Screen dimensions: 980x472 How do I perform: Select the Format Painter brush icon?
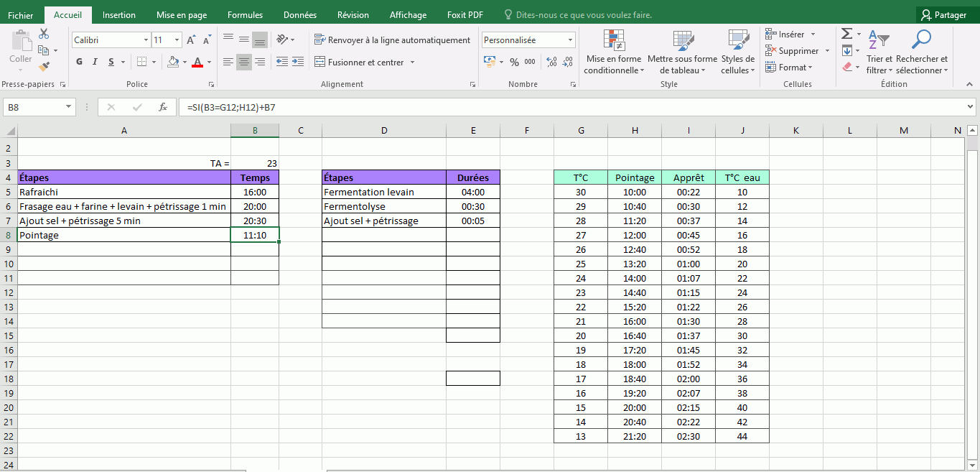pos(44,66)
